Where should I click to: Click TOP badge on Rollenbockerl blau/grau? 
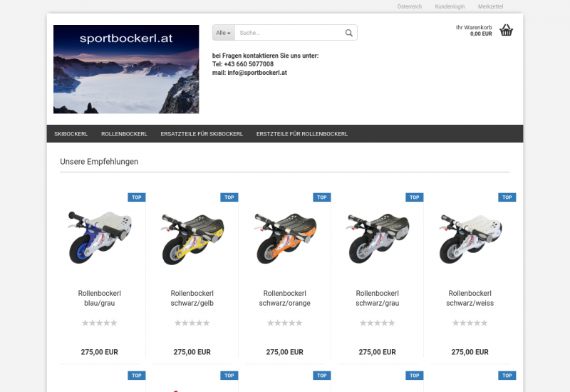point(137,197)
